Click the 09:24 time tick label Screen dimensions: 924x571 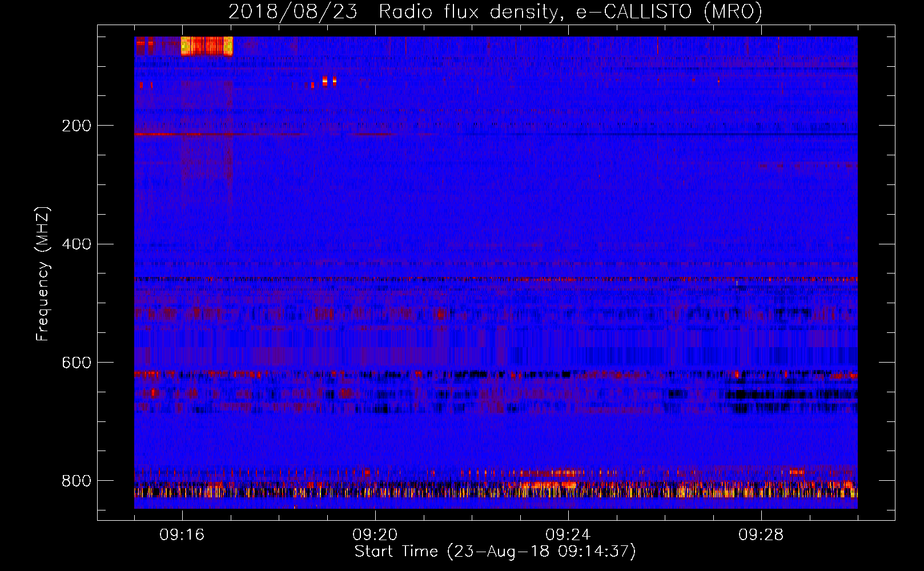pyautogui.click(x=568, y=535)
